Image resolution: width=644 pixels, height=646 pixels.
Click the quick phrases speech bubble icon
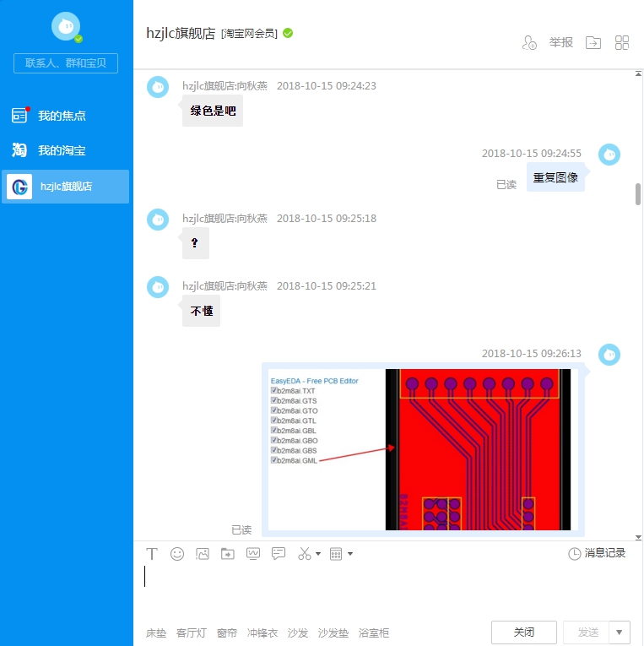coord(279,553)
